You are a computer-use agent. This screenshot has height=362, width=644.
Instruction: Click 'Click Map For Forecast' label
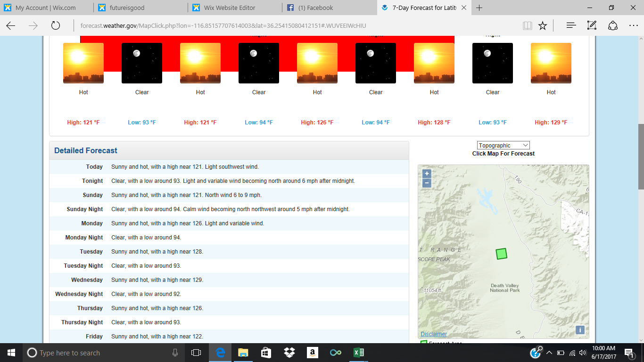504,154
